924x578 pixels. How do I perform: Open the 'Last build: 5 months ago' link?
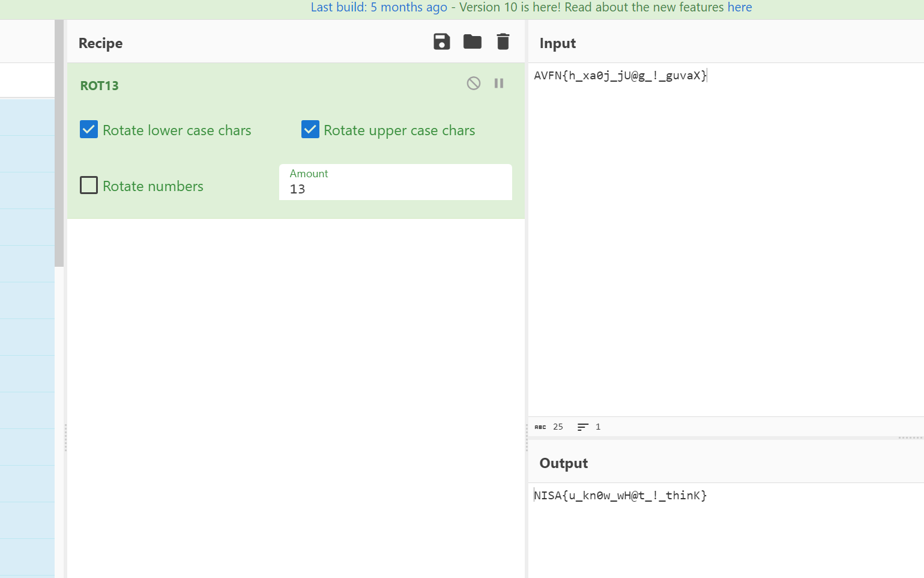[379, 7]
